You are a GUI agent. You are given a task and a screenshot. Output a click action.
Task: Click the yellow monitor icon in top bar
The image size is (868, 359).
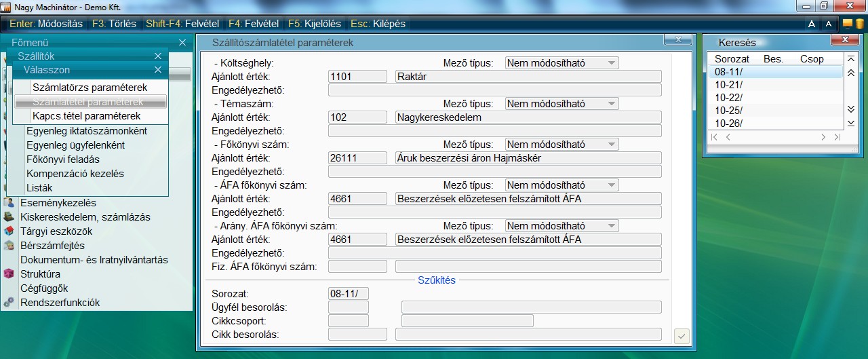pyautogui.click(x=848, y=24)
